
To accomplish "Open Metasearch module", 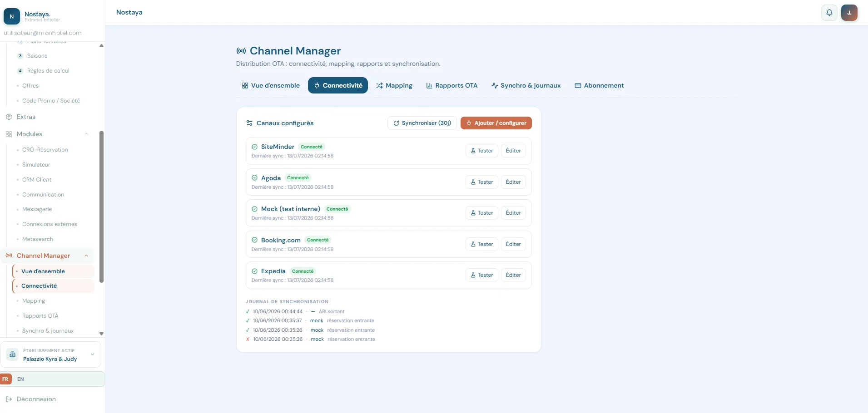I will coord(38,239).
